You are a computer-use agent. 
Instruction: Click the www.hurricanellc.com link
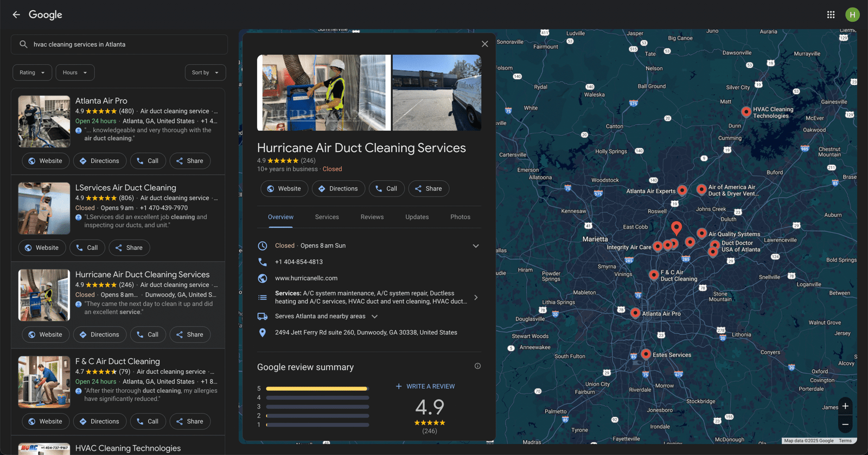306,278
